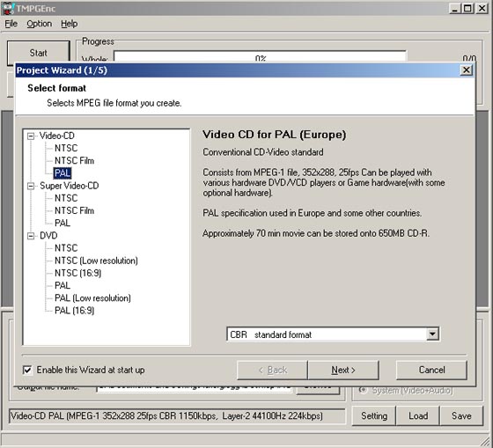493x448 pixels.
Task: Cancel the Project Wizard
Action: [431, 370]
